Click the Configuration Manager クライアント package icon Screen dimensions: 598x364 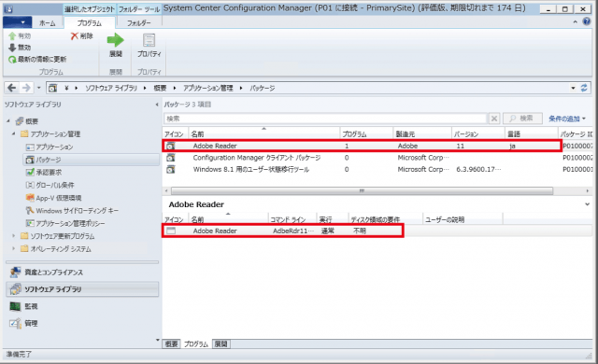[170, 158]
